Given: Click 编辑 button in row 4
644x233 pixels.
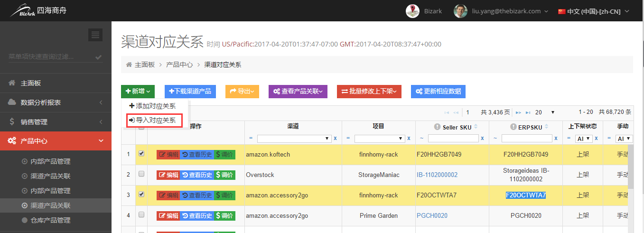Looking at the screenshot, I should (168, 215).
